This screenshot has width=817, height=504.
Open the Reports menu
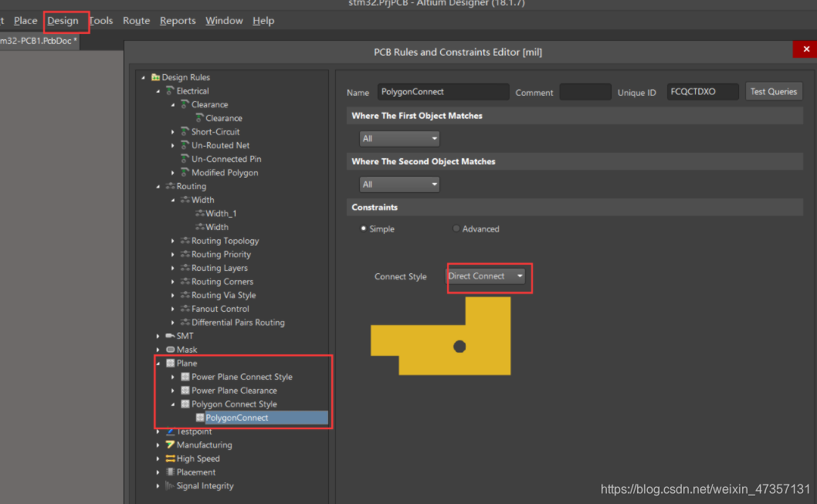178,21
